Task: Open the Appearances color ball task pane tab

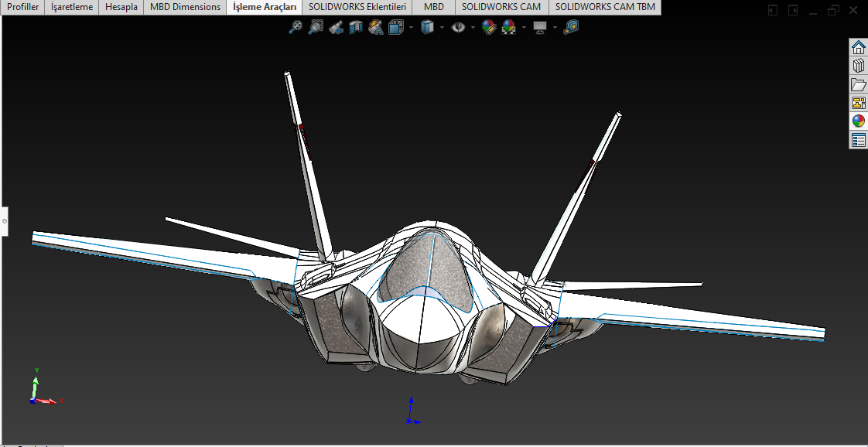Action: [x=858, y=121]
